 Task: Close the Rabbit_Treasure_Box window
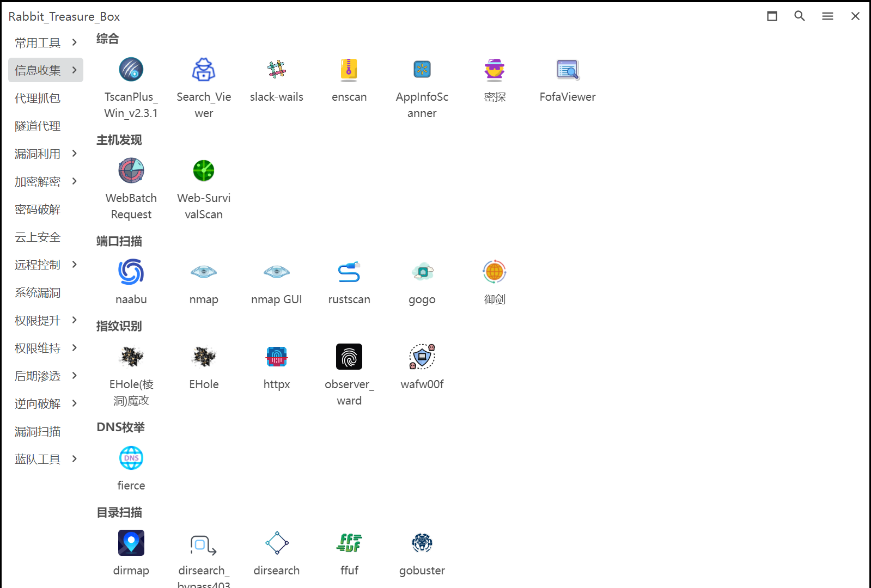tap(855, 16)
